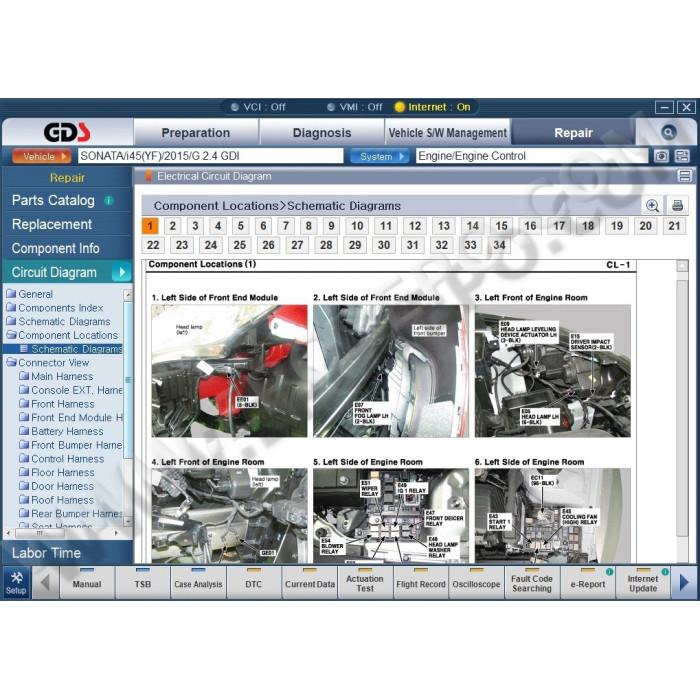Open Left Front of Engine Room photo 3

tap(553, 371)
